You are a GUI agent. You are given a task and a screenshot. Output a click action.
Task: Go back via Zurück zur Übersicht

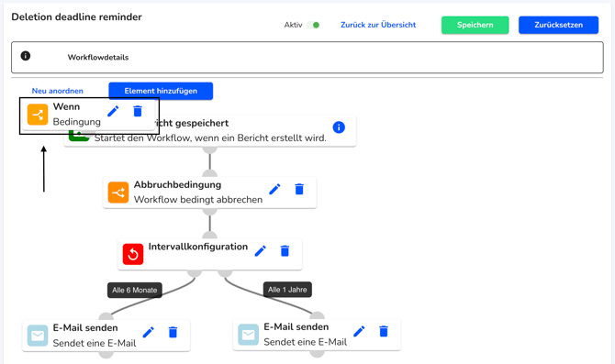coord(378,25)
